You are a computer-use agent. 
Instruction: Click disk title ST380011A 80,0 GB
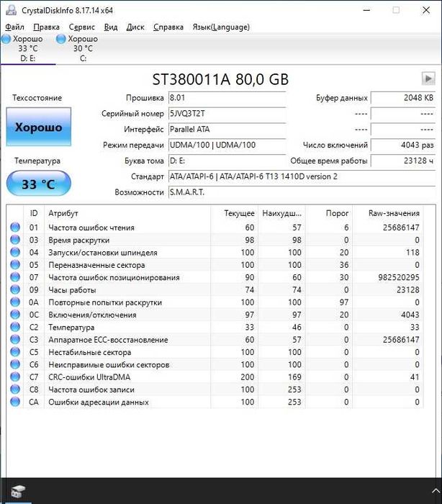(x=220, y=79)
